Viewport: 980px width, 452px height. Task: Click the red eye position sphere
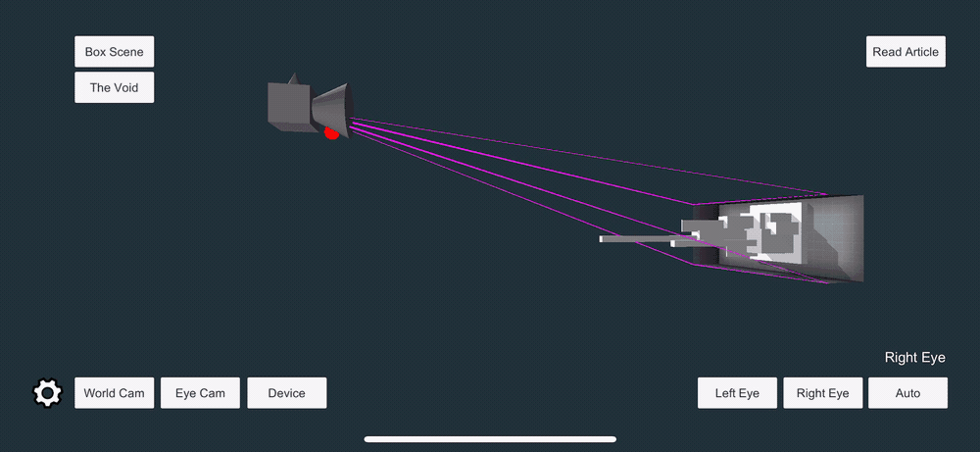pos(331,132)
